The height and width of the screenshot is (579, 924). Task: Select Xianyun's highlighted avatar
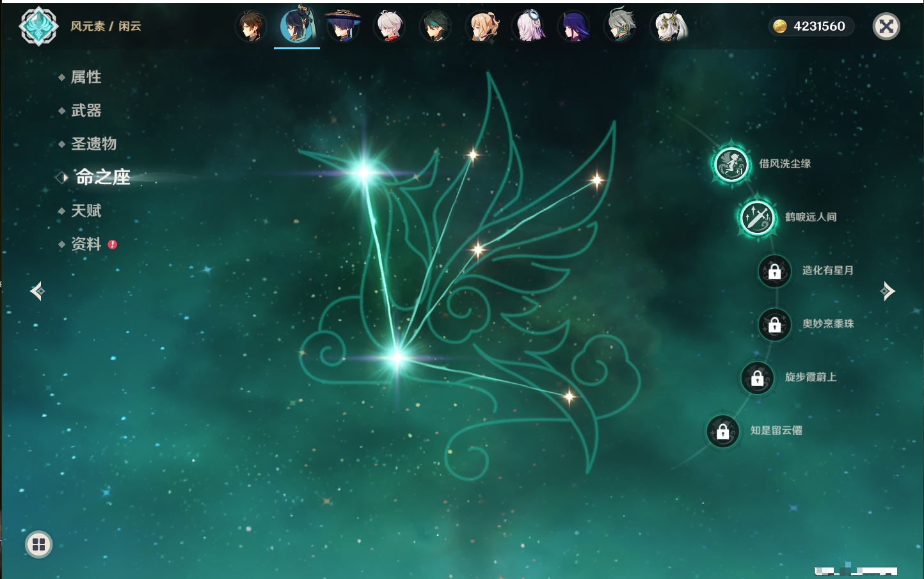(x=297, y=26)
